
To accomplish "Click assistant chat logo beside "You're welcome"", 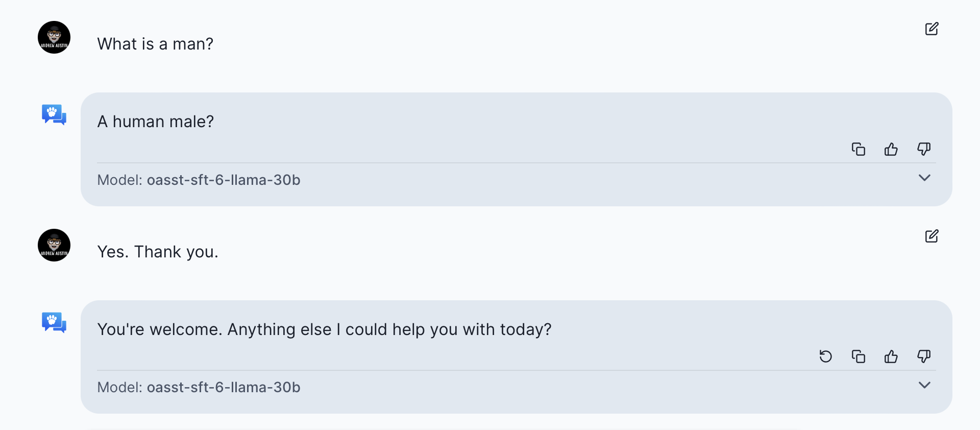I will [54, 322].
